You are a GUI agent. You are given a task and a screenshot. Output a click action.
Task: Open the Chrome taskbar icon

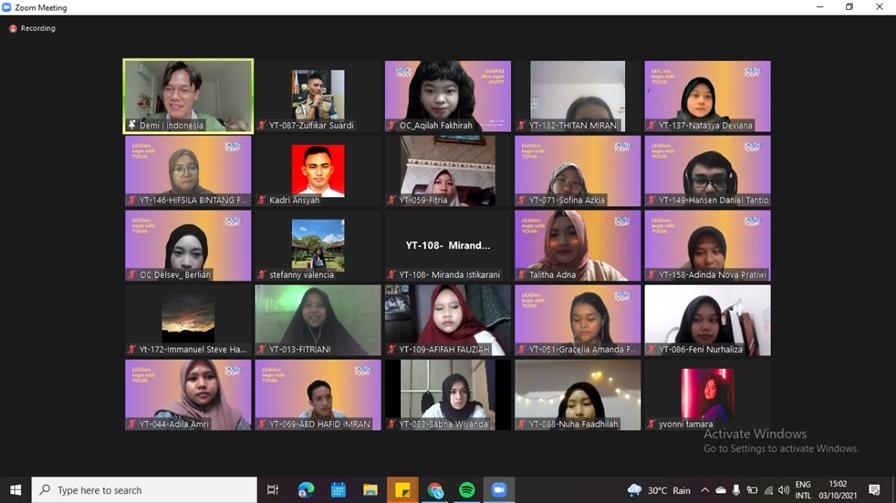point(435,490)
